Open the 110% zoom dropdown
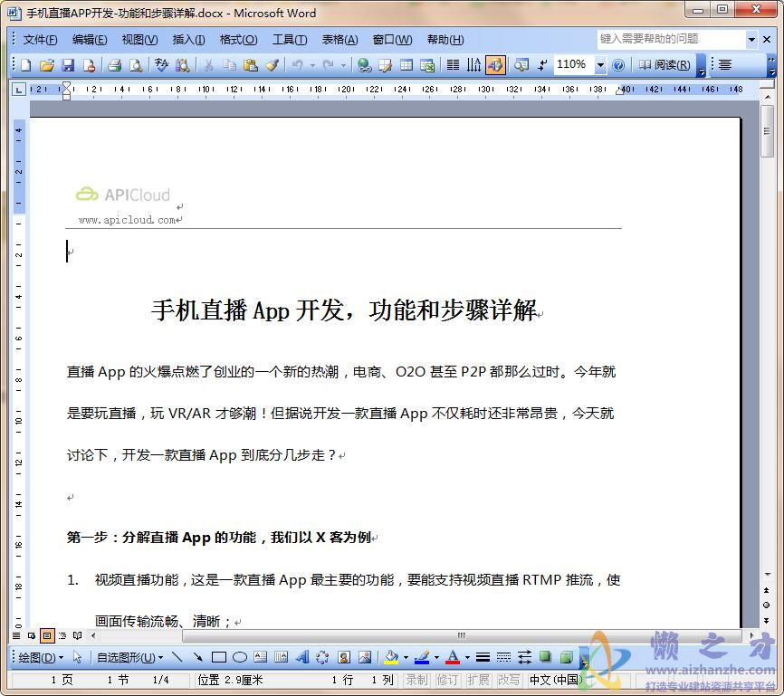This screenshot has height=696, width=784. [600, 65]
